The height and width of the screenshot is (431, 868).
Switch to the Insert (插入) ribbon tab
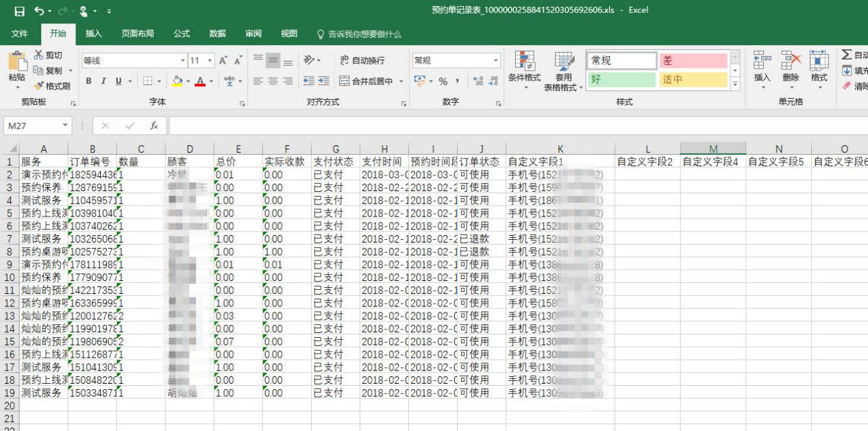coord(94,34)
